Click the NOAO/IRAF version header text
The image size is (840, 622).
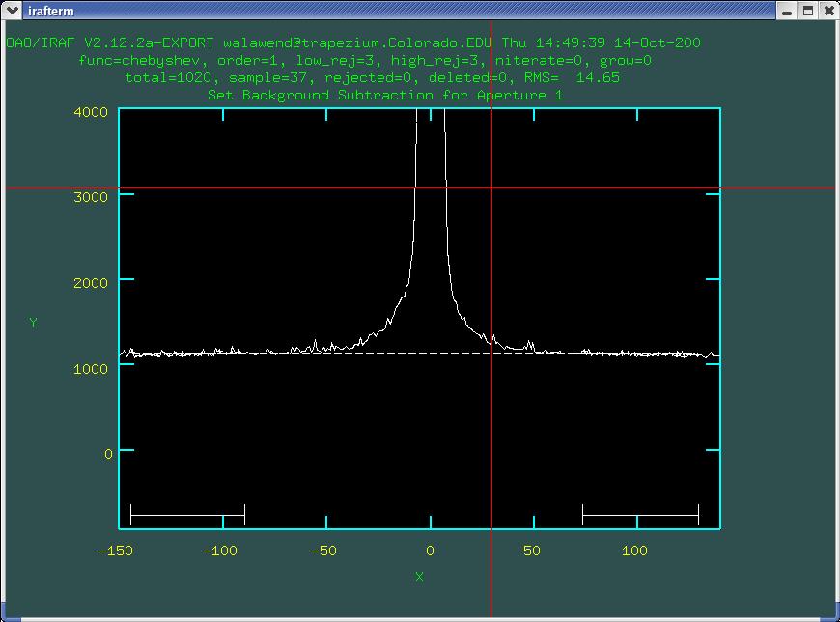coord(109,42)
